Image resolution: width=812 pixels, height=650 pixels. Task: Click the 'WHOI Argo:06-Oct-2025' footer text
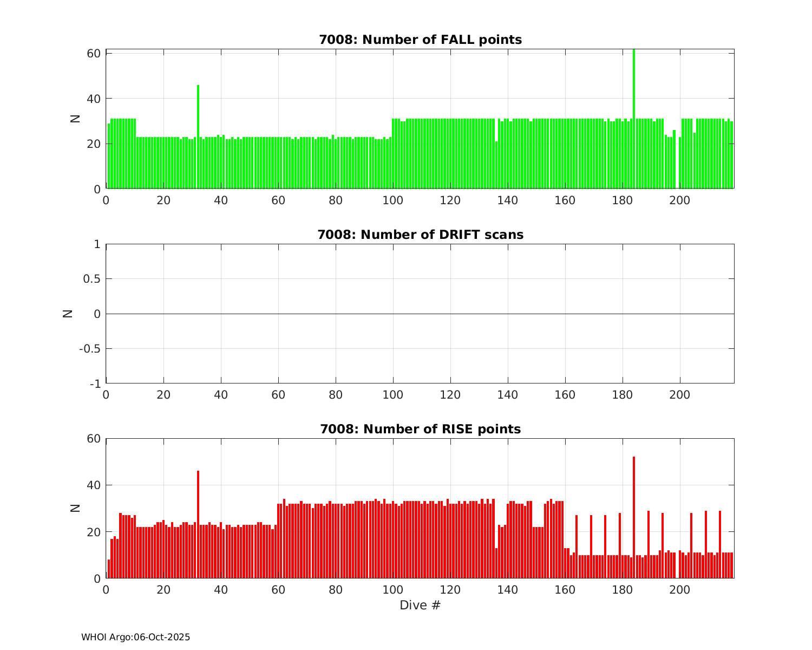(x=136, y=638)
